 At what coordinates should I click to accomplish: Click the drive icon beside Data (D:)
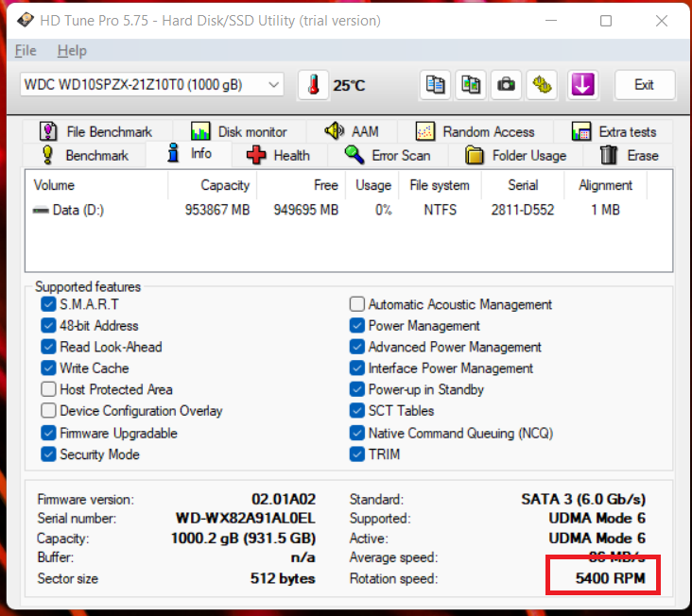pos(41,211)
